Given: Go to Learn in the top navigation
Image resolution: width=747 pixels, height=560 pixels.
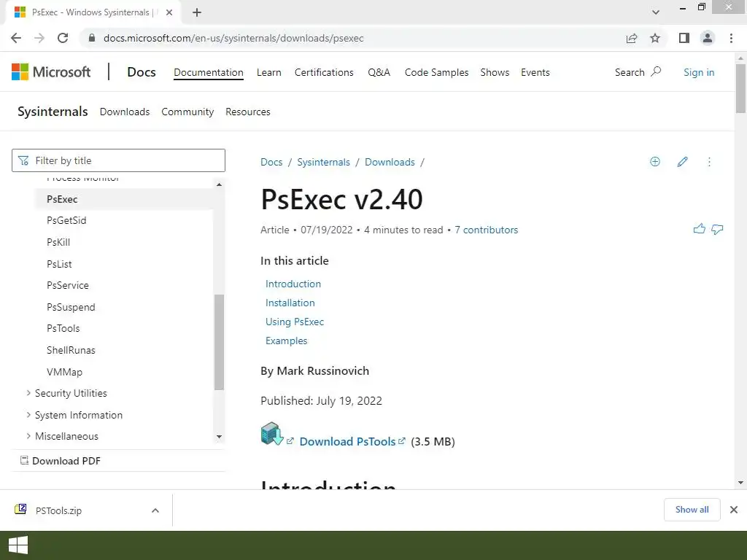Looking at the screenshot, I should pos(268,72).
